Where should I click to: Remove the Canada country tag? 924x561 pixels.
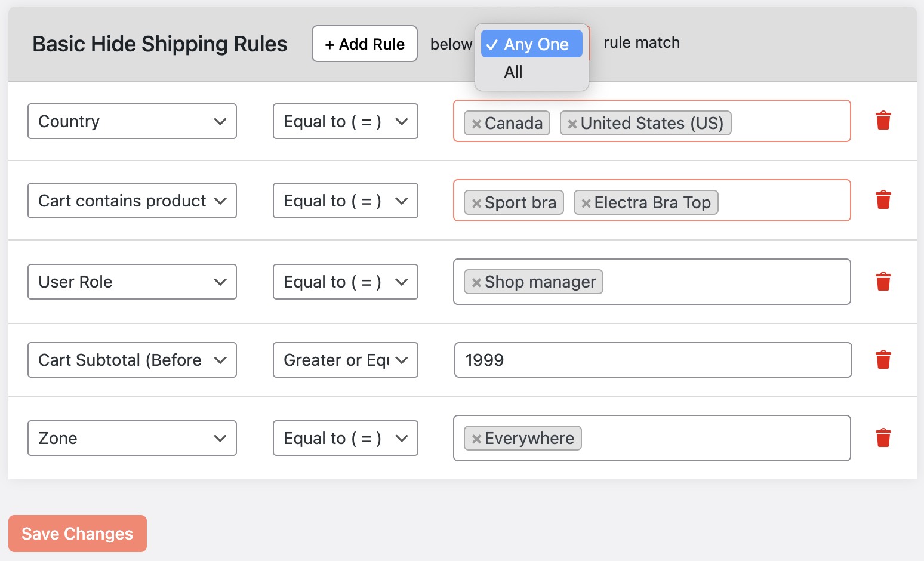(476, 124)
